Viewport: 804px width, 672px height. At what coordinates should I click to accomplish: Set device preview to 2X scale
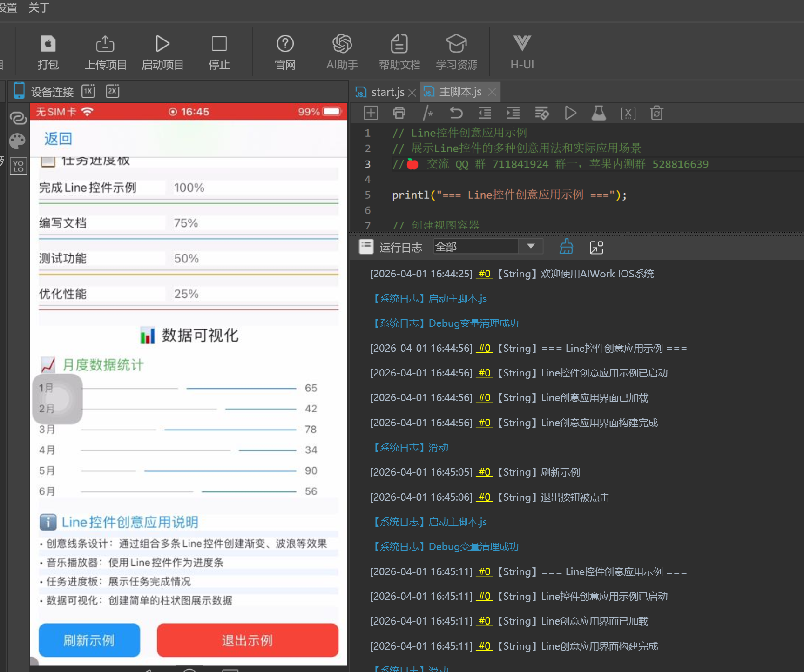tap(113, 91)
